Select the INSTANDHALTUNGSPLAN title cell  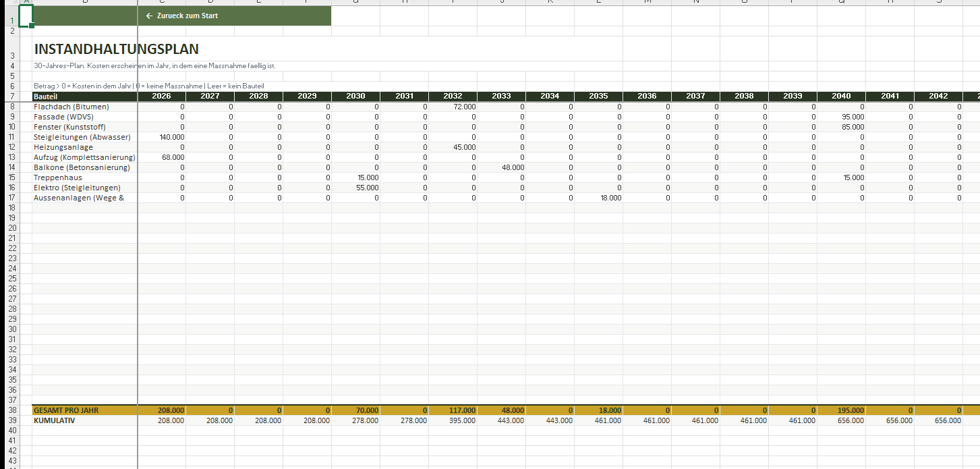116,49
